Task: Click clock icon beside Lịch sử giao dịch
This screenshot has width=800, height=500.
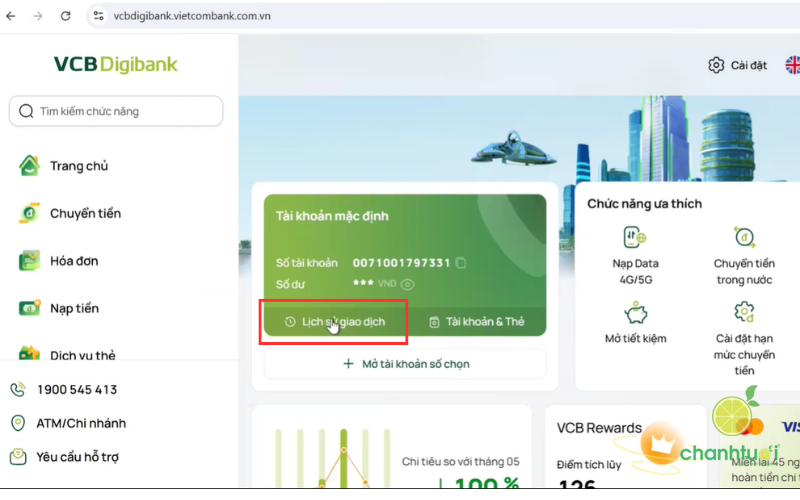Action: point(290,322)
